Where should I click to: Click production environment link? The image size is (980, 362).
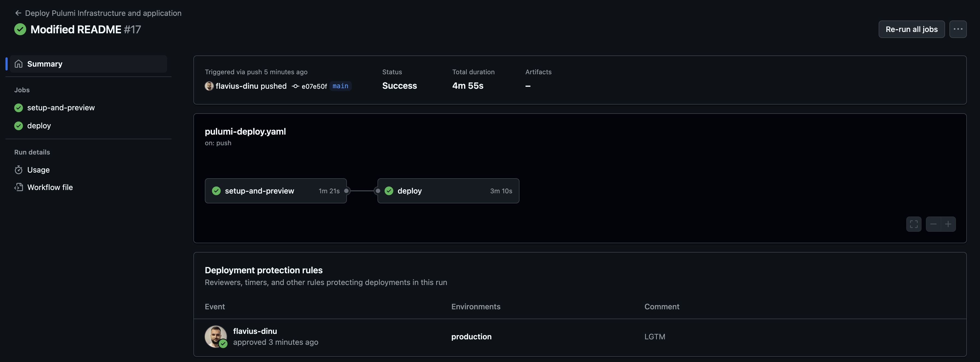click(471, 337)
